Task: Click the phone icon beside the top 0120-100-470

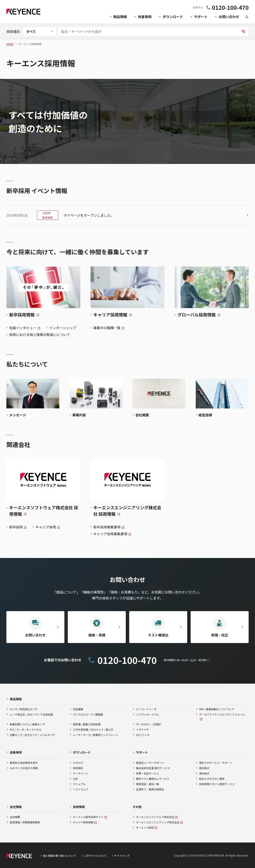Action: coord(208,7)
